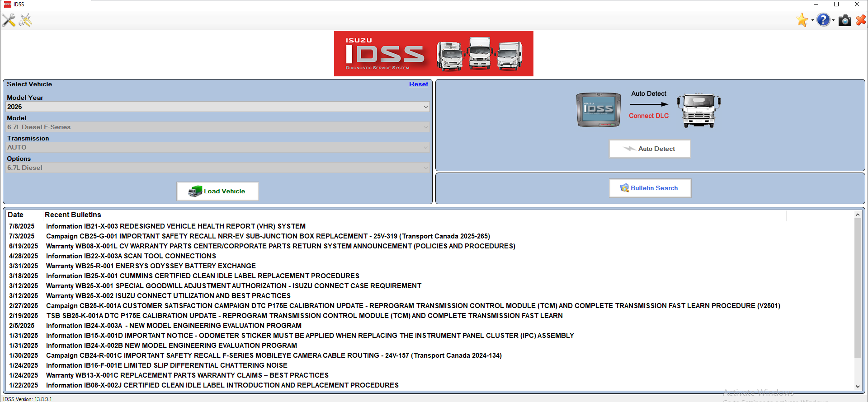
Task: Click the Isuzu IDSS banner logo
Action: point(434,54)
